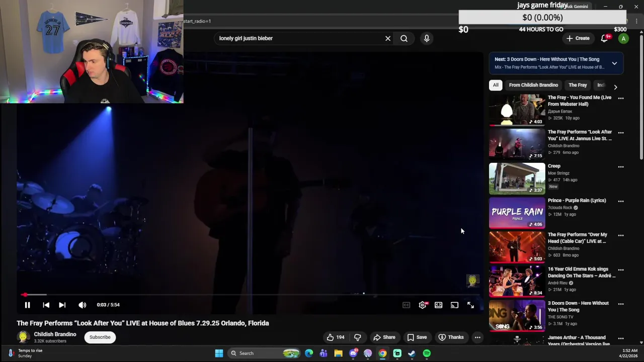This screenshot has height=362, width=644.
Task: Toggle closed captions on the player
Action: click(x=406, y=305)
